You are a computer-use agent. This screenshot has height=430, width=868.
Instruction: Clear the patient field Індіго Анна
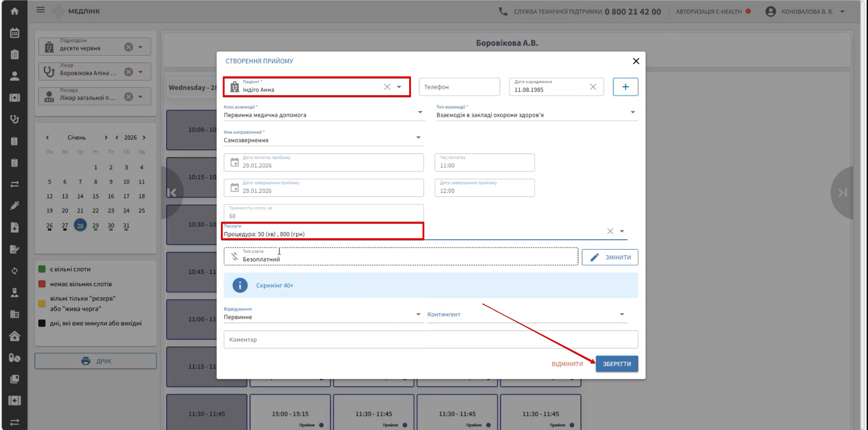click(x=387, y=87)
